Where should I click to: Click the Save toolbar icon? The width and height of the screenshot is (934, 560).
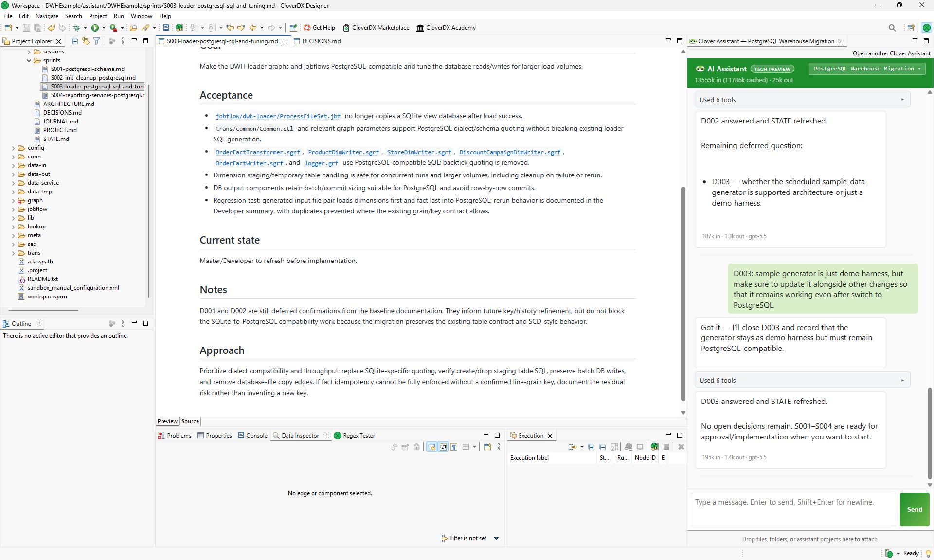click(27, 28)
